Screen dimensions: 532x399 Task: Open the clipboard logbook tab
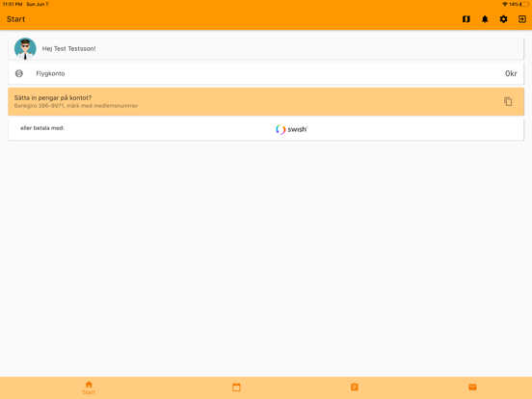355,387
